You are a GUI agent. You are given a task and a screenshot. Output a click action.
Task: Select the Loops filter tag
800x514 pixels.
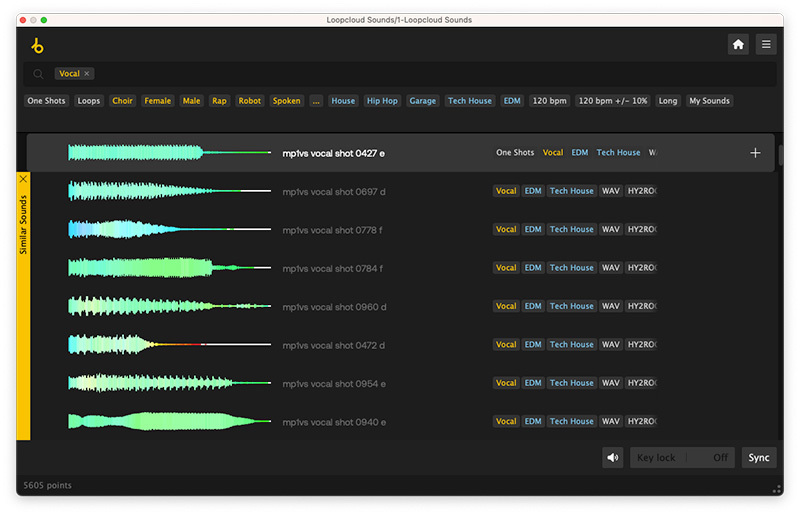pyautogui.click(x=89, y=101)
